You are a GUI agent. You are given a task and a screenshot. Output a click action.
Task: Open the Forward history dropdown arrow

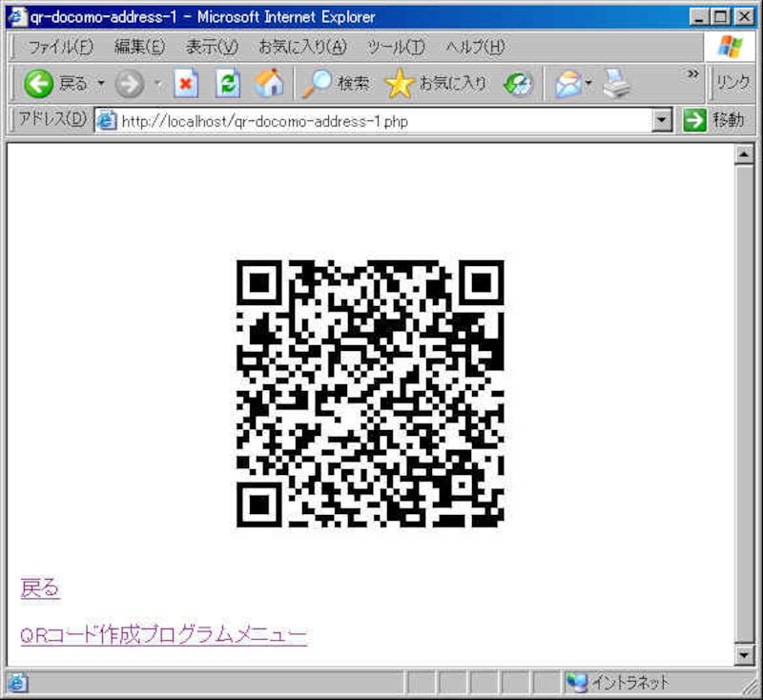[158, 84]
